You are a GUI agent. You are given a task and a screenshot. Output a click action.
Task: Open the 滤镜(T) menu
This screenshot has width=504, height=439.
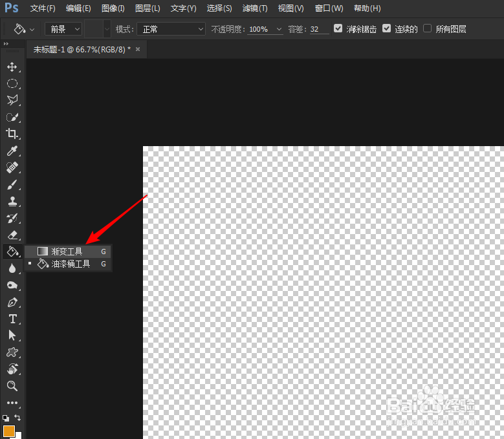click(255, 8)
